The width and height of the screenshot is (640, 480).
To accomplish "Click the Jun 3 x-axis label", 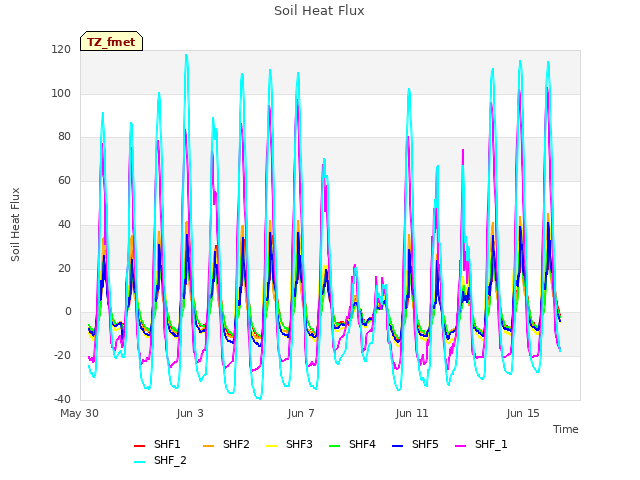I will pyautogui.click(x=190, y=413).
